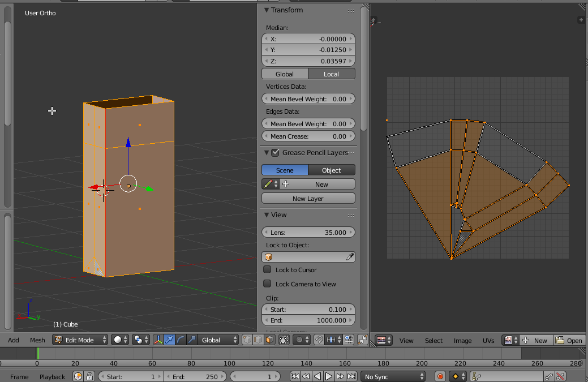This screenshot has height=382, width=588.
Task: Uncheck the Grease Pencil Layers checkbox
Action: pyautogui.click(x=276, y=153)
